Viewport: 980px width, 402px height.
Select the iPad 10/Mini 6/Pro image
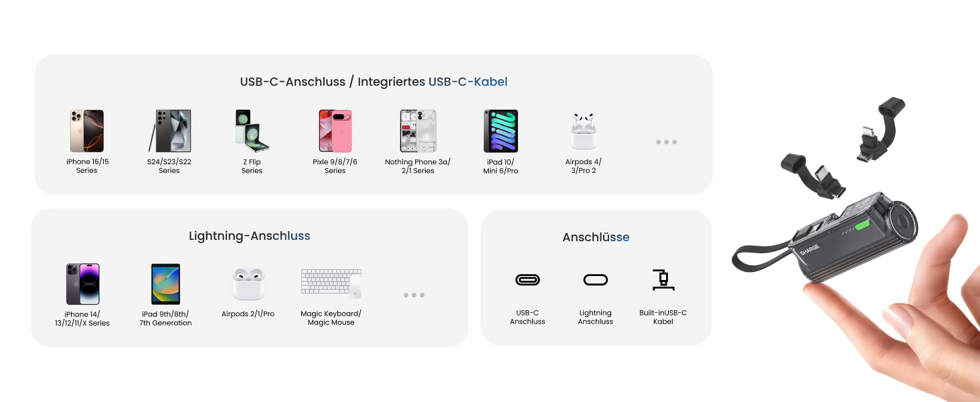(501, 131)
